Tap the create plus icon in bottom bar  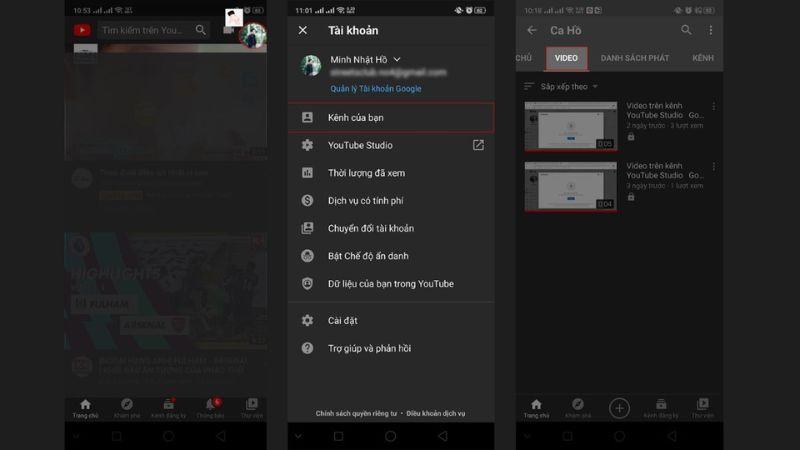(619, 407)
